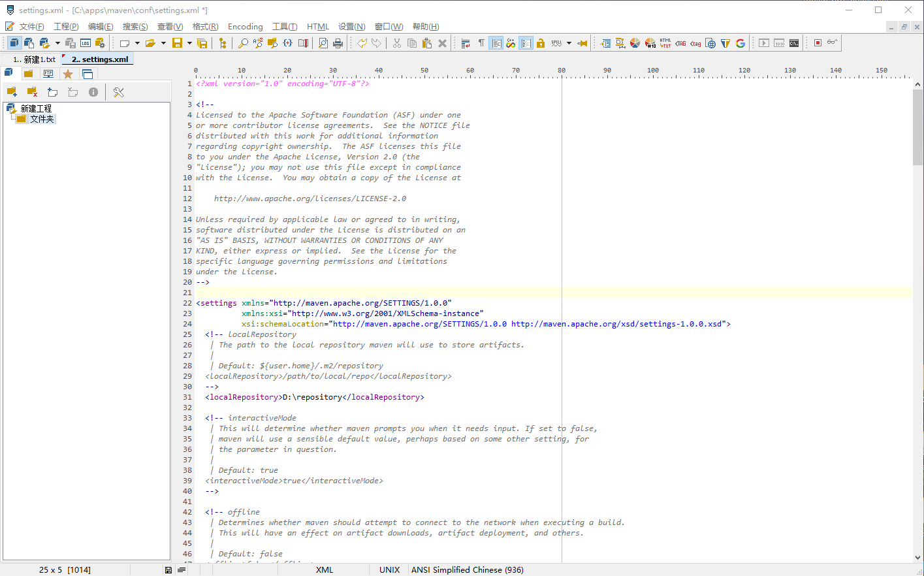Open Find with the magnifier icon
Viewport: 924px width, 576px height.
tap(243, 43)
